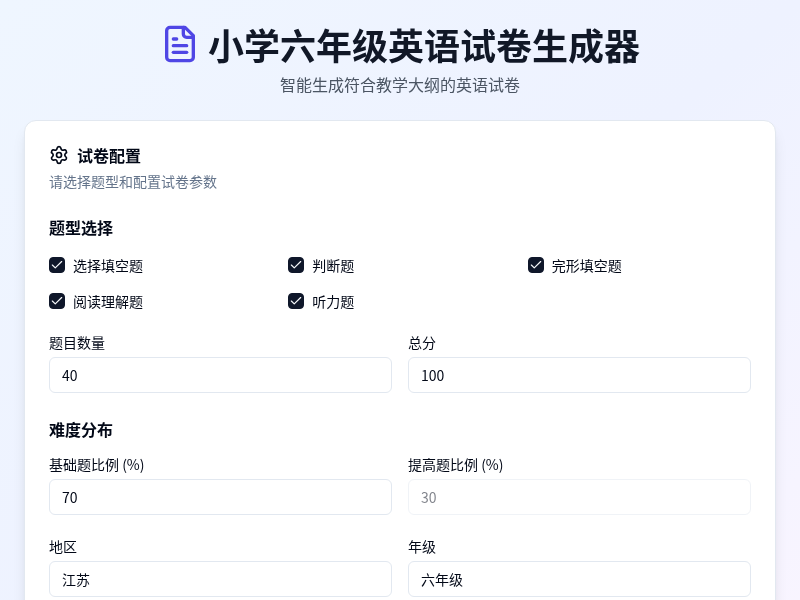The height and width of the screenshot is (600, 800).
Task: Click the 总分 input showing 100
Action: [x=578, y=375]
